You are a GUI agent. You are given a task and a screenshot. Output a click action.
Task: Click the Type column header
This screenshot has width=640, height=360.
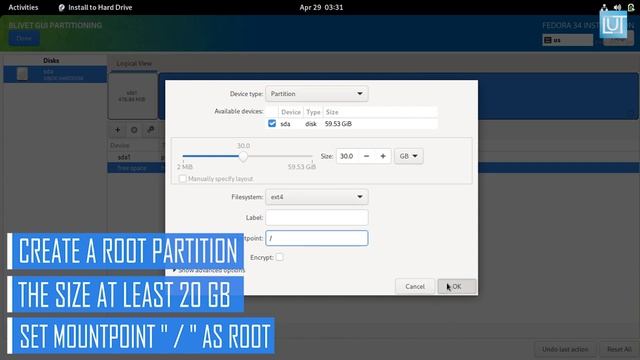pyautogui.click(x=313, y=112)
